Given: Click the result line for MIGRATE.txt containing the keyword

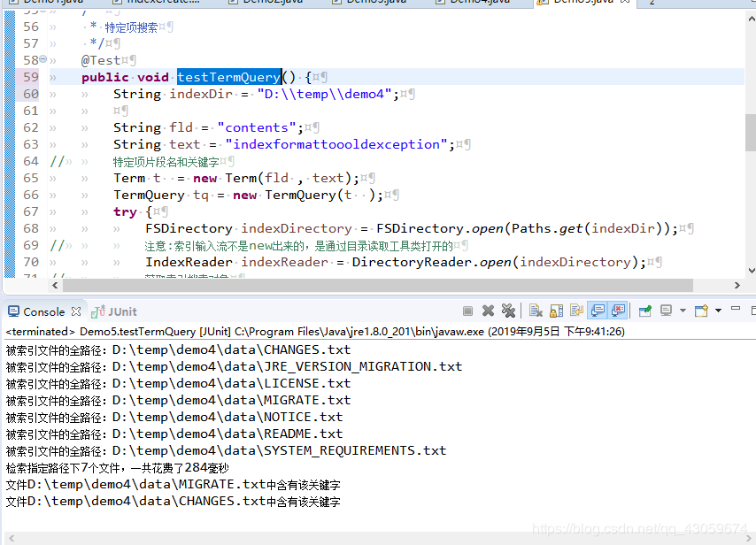Looking at the screenshot, I should coord(174,485).
